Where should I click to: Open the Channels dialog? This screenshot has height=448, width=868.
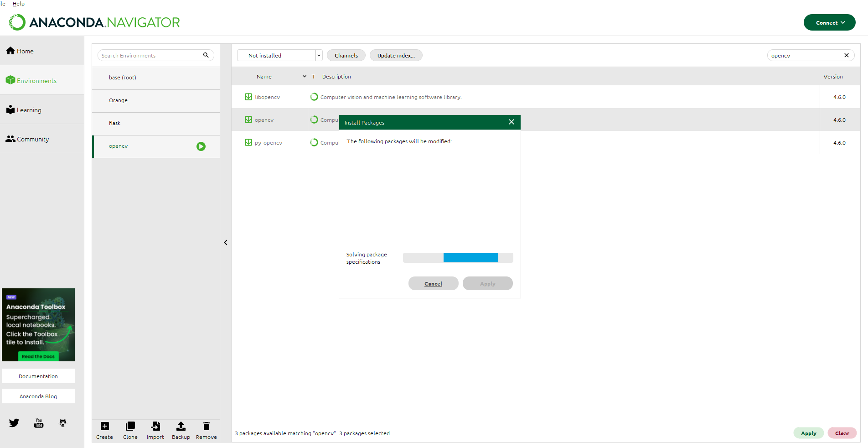[346, 55]
